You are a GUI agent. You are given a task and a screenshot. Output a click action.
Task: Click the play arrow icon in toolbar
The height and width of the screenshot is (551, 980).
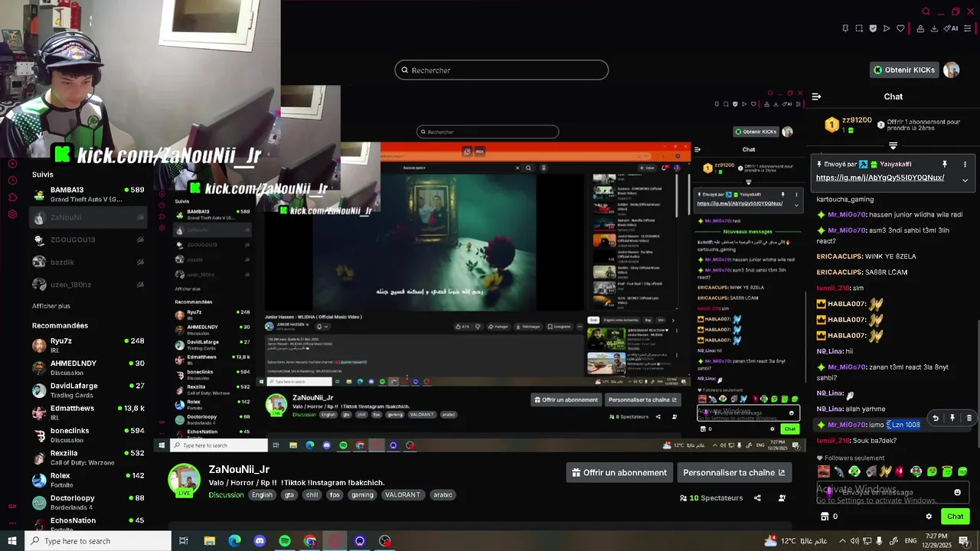[x=887, y=28]
